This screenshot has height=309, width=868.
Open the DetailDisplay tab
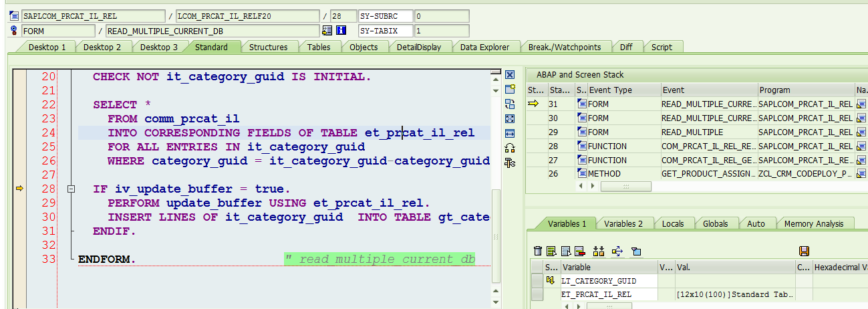click(x=418, y=47)
